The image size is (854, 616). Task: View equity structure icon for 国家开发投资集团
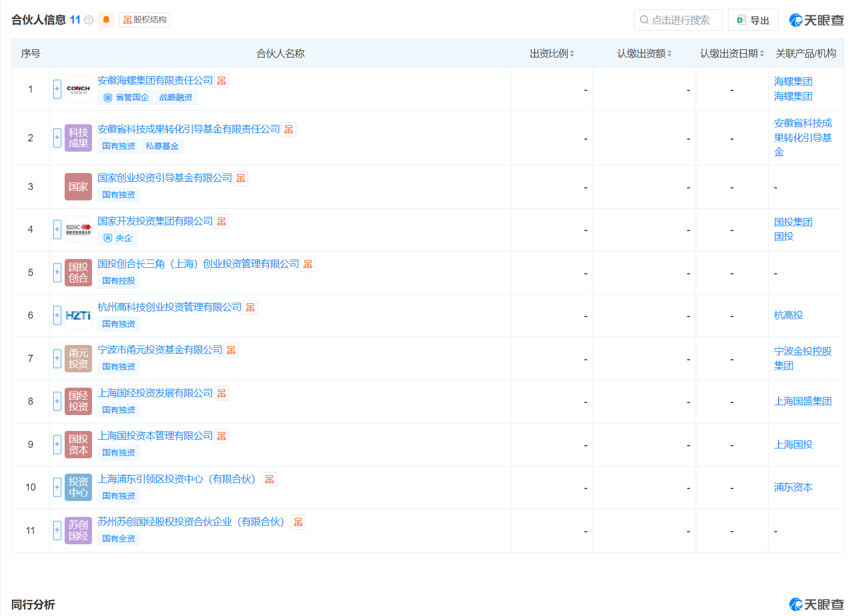pos(222,222)
